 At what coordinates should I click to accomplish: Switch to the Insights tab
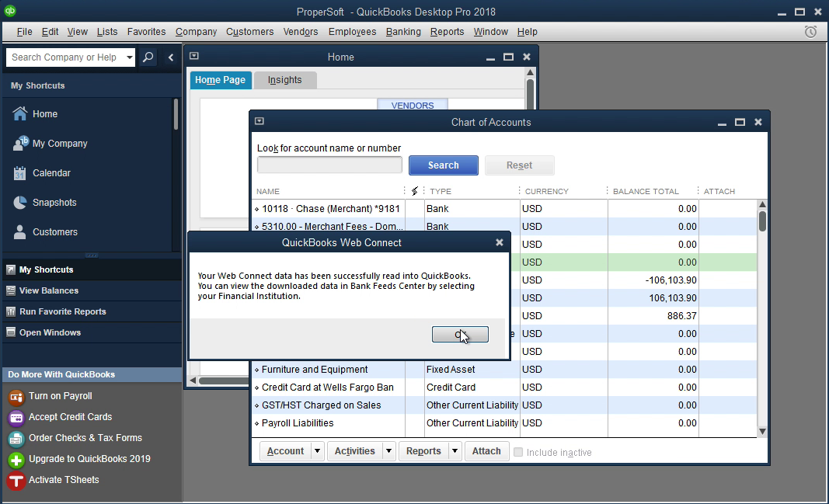[x=285, y=80]
